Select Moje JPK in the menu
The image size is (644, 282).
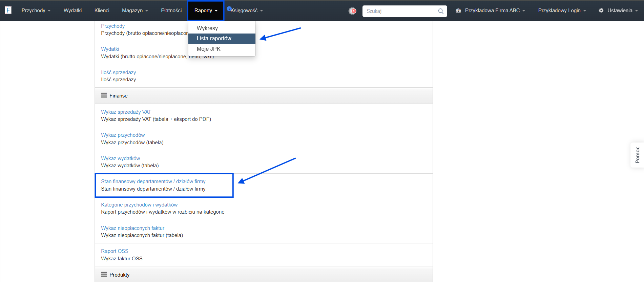[x=222, y=49]
